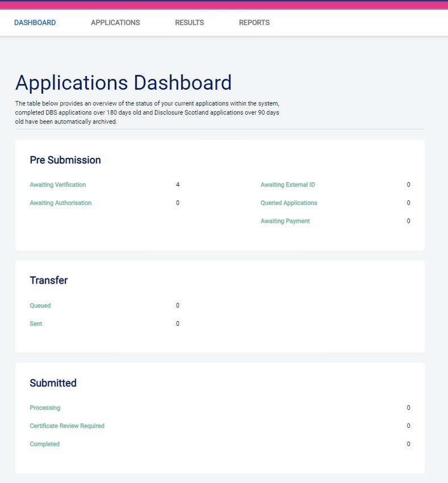Click the Queued count value
The width and height of the screenshot is (448, 483).
pos(178,305)
